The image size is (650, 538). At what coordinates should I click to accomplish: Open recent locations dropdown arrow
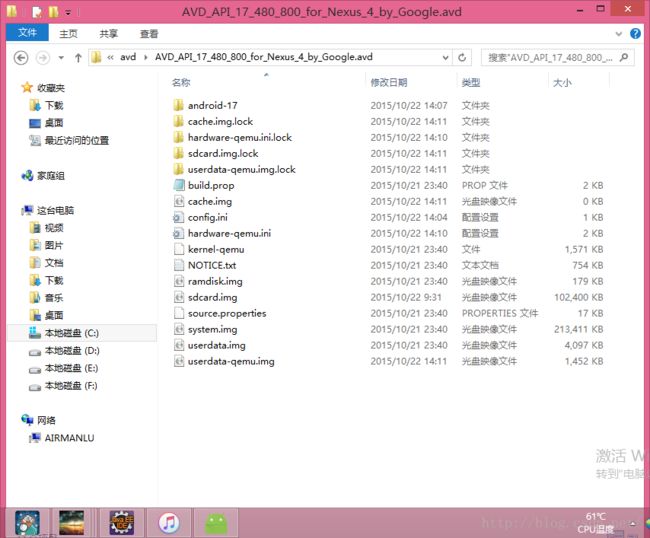point(61,58)
